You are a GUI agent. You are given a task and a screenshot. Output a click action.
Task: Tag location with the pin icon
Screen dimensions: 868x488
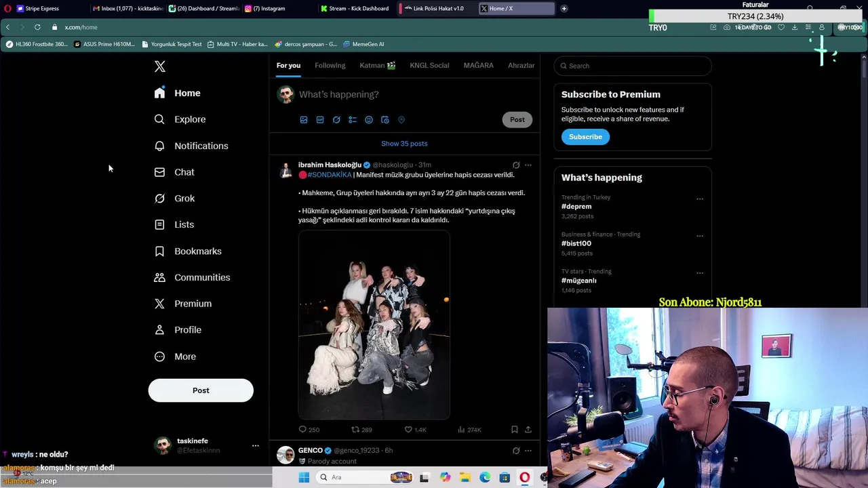tap(401, 120)
